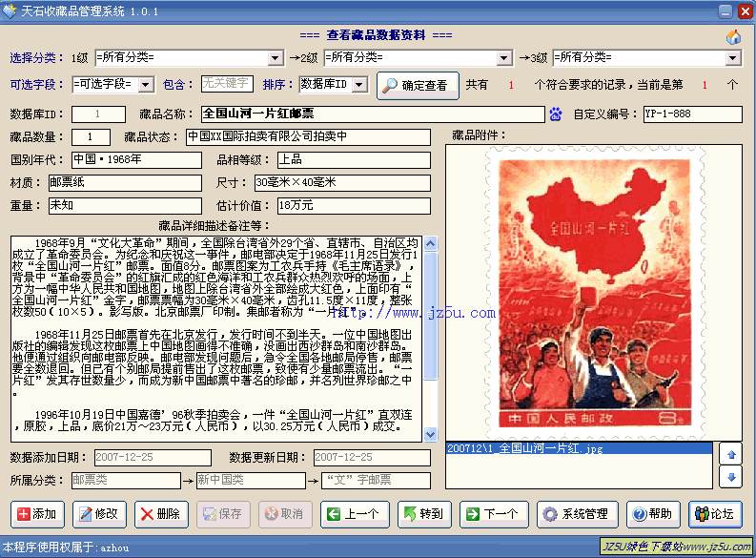Open the 2级 category dropdown
The image size is (756, 558).
point(504,58)
